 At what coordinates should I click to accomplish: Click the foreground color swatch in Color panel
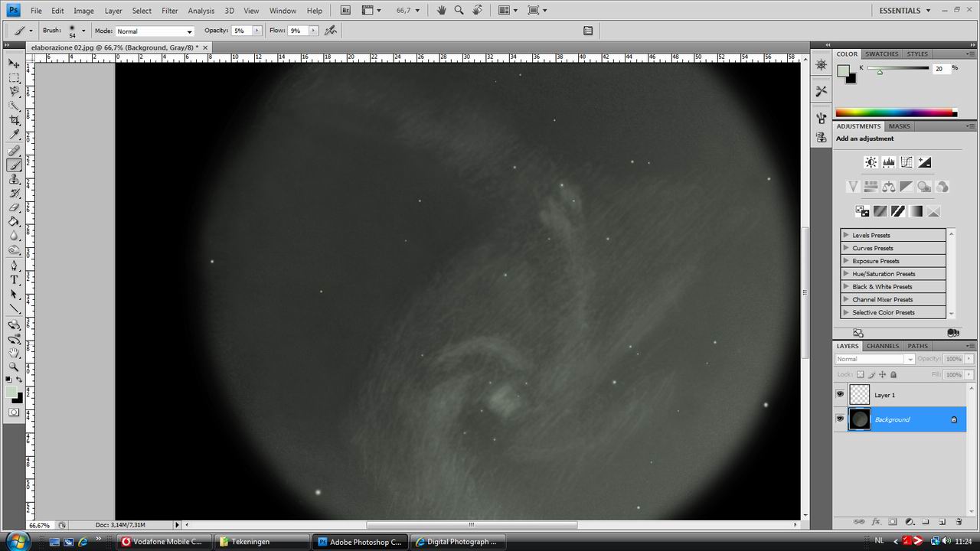(x=843, y=70)
